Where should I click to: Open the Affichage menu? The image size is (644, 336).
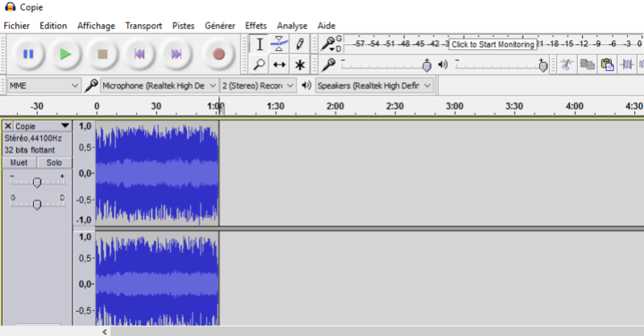click(96, 26)
